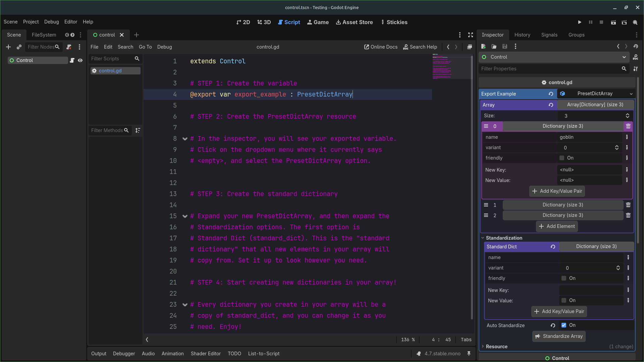Viewport: 644px width, 362px height.
Task: Create a new resource in Inspector
Action: click(x=483, y=47)
